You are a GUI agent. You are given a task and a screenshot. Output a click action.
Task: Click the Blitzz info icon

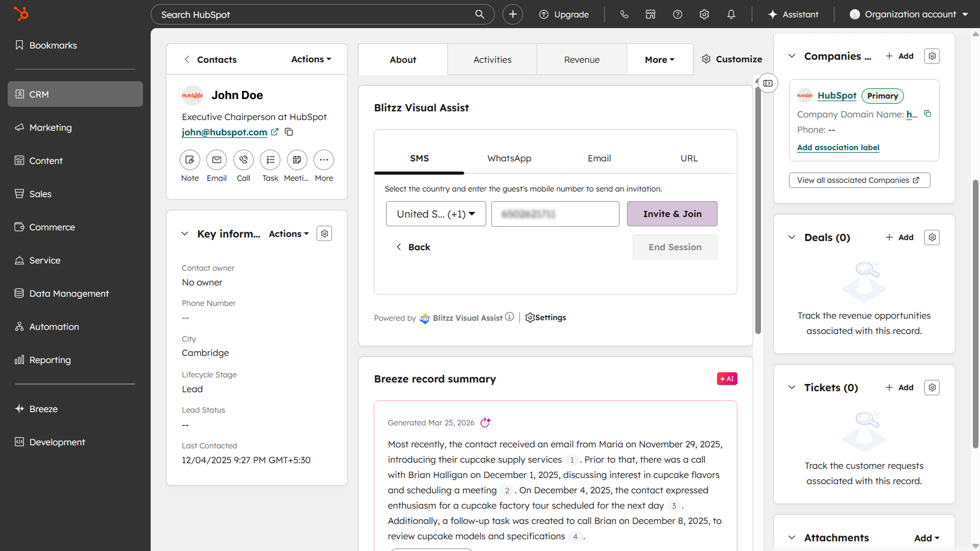tap(509, 317)
